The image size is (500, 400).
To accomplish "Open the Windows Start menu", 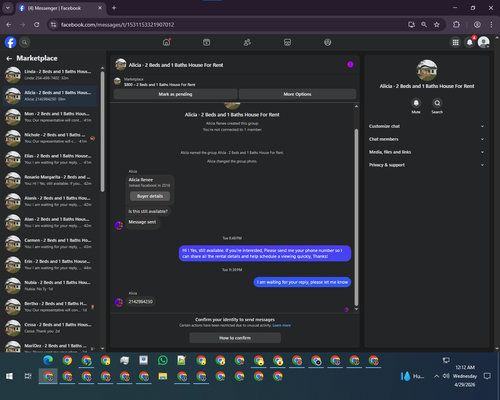I will (x=9, y=376).
